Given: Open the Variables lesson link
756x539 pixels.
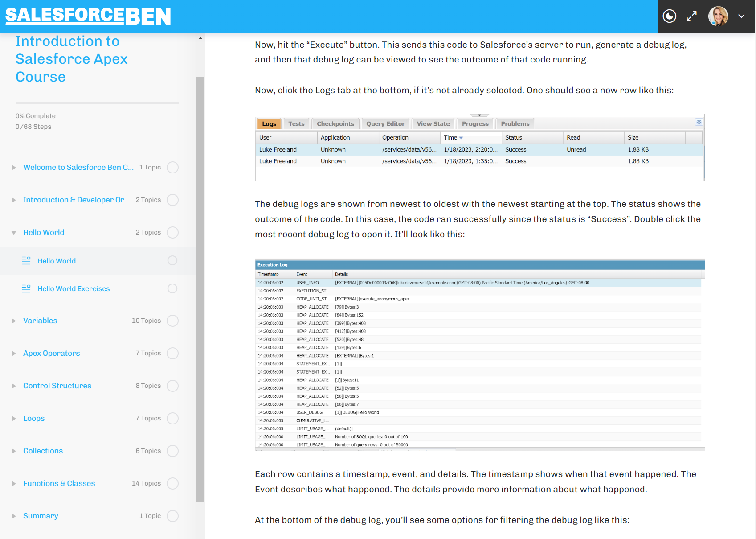Looking at the screenshot, I should pos(40,321).
